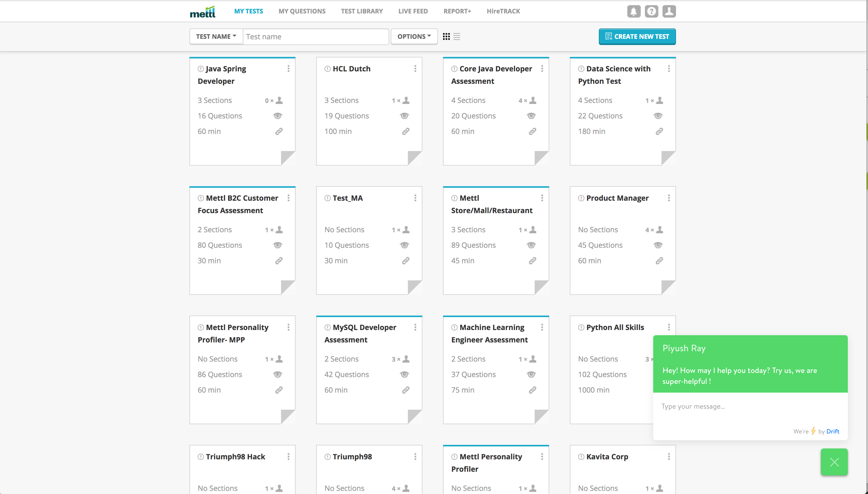Screen dimensions: 868x494
Task: Switch to list view layout
Action: pos(457,36)
